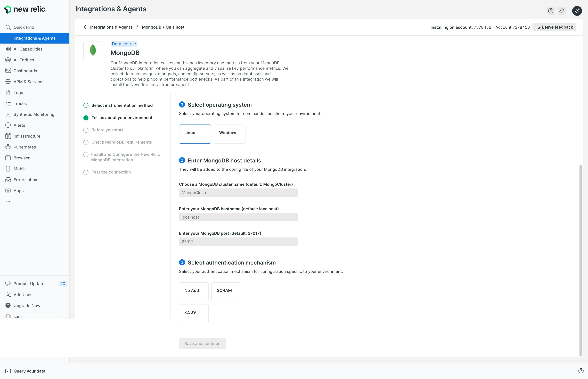588x379 pixels.
Task: Click Tell us about your environment step
Action: (x=122, y=118)
